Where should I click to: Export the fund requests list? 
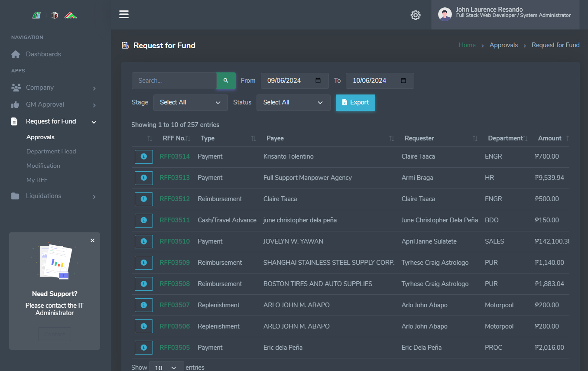click(x=355, y=103)
